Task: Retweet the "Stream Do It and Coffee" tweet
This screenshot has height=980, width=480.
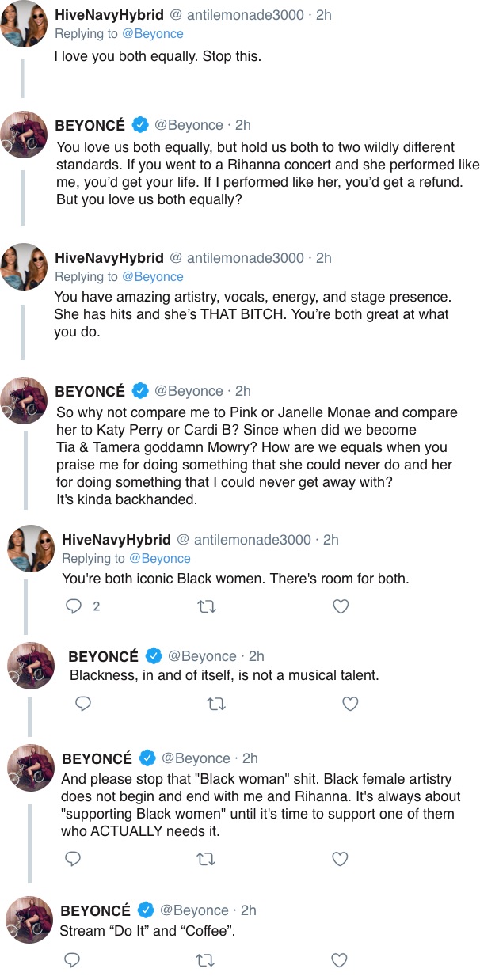Action: 207,960
